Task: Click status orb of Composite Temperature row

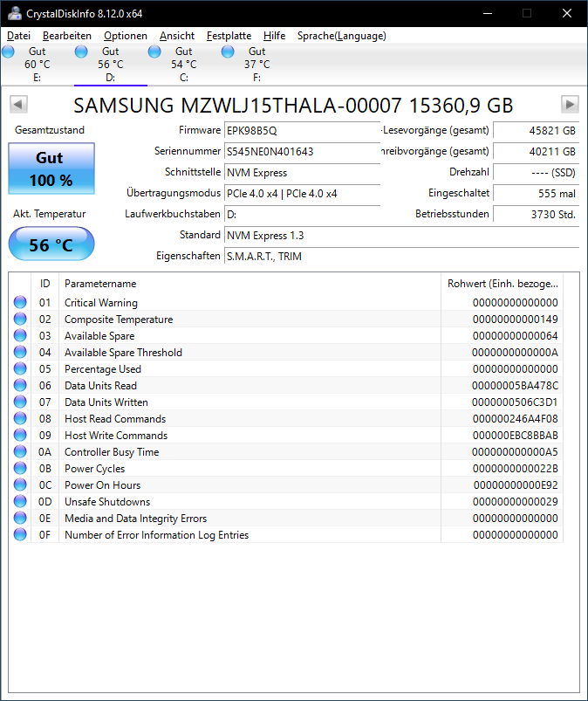Action: [20, 319]
